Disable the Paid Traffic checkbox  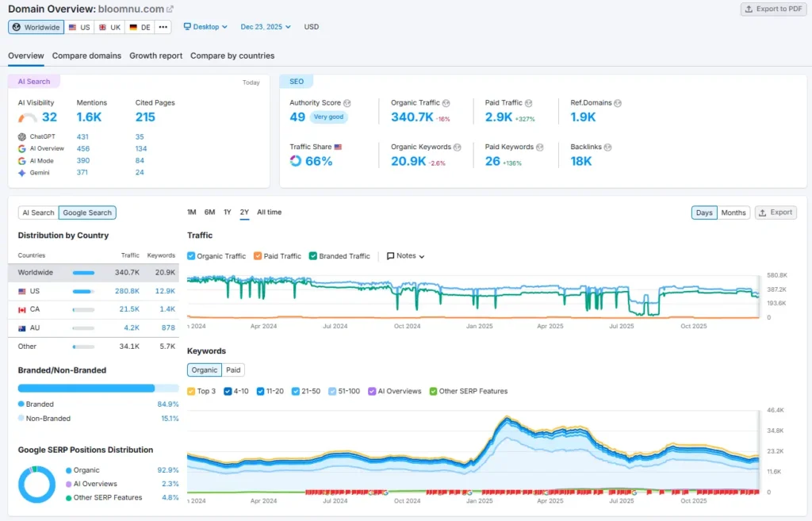257,255
